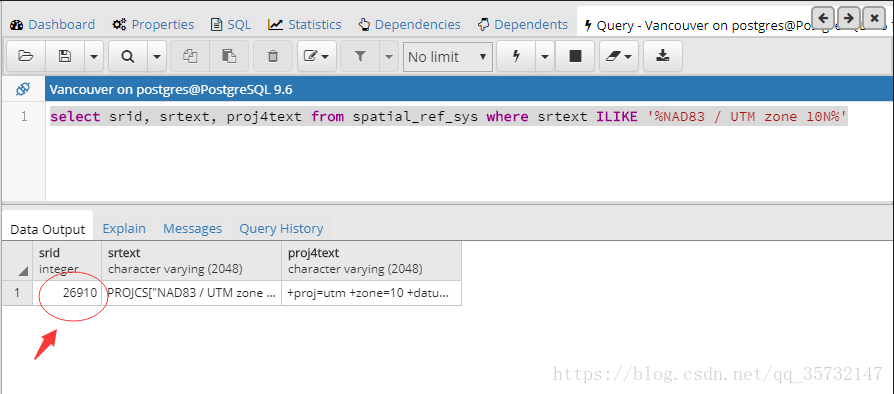Open the Clear eraser dropdown
Viewport: 894px width, 394px height.
(x=619, y=56)
